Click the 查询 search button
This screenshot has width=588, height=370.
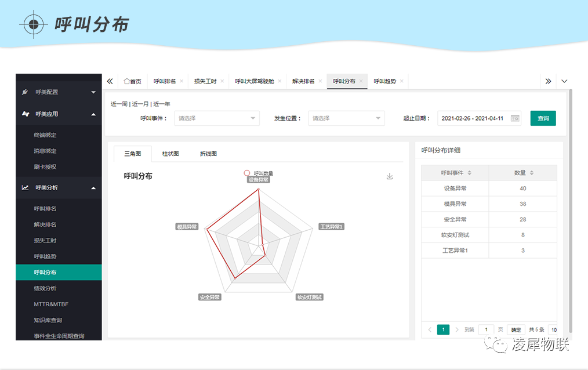543,118
